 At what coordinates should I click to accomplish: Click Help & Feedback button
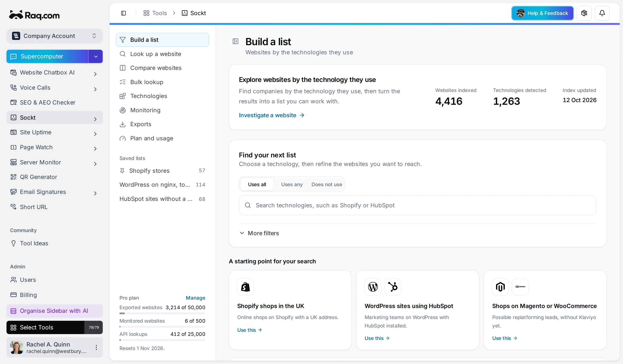pos(542,13)
